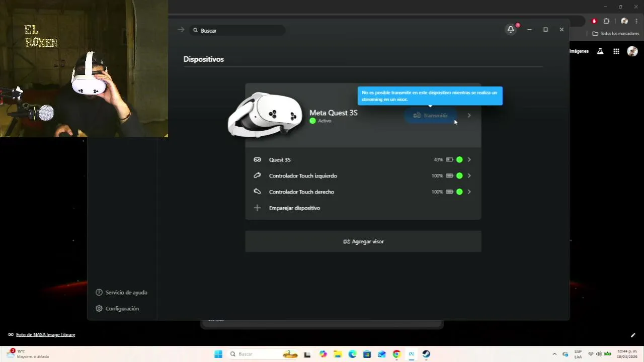The height and width of the screenshot is (362, 644).
Task: Click right controller battery icon
Action: coord(449,192)
